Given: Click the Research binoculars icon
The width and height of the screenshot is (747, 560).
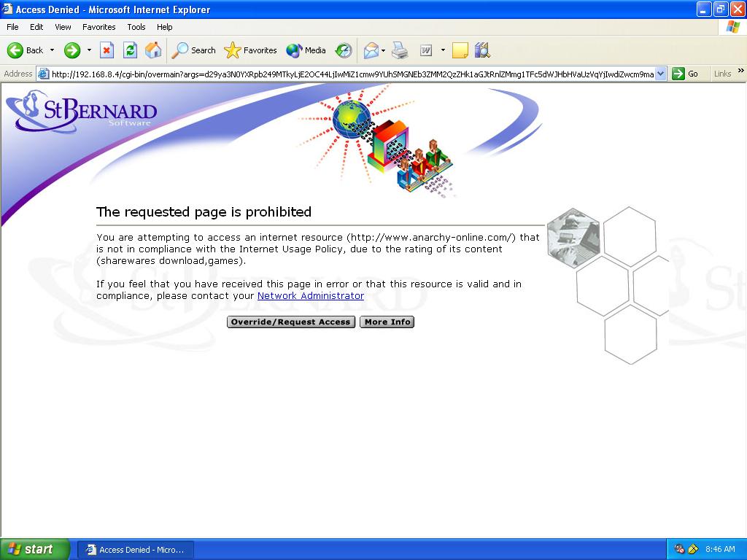Looking at the screenshot, I should click(x=482, y=50).
